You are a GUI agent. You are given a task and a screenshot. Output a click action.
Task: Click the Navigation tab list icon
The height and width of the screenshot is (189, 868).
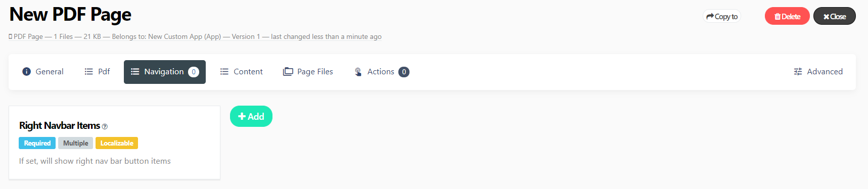135,72
